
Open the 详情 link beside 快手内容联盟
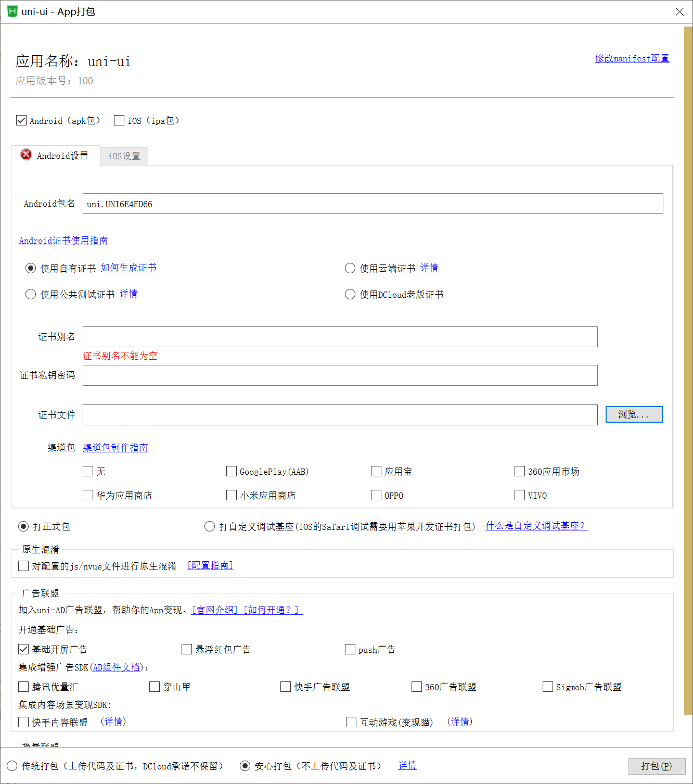click(113, 722)
